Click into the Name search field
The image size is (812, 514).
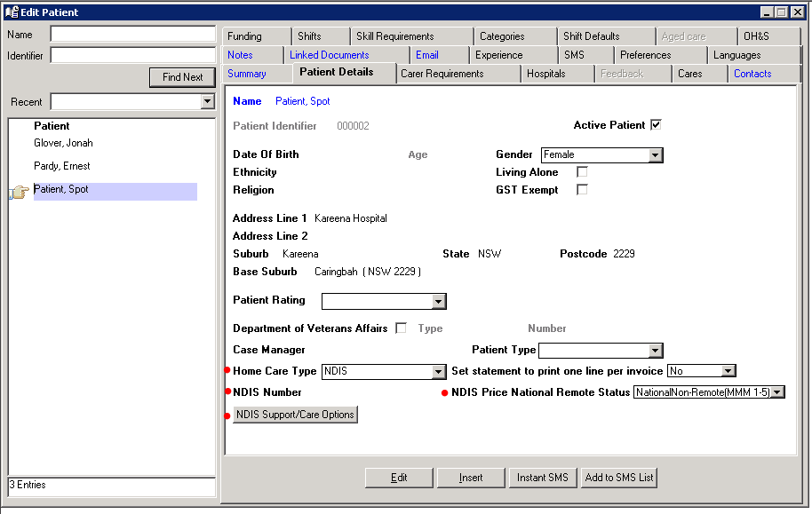coord(133,34)
